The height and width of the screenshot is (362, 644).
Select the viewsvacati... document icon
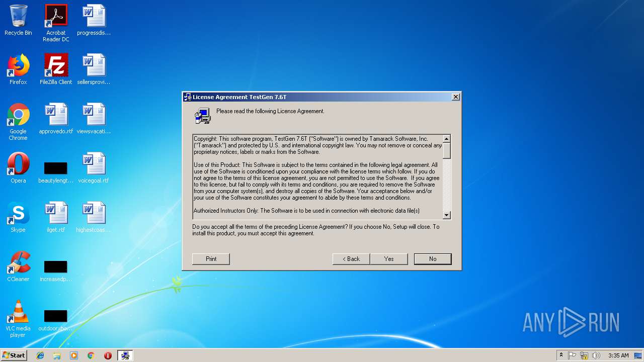pyautogui.click(x=94, y=119)
